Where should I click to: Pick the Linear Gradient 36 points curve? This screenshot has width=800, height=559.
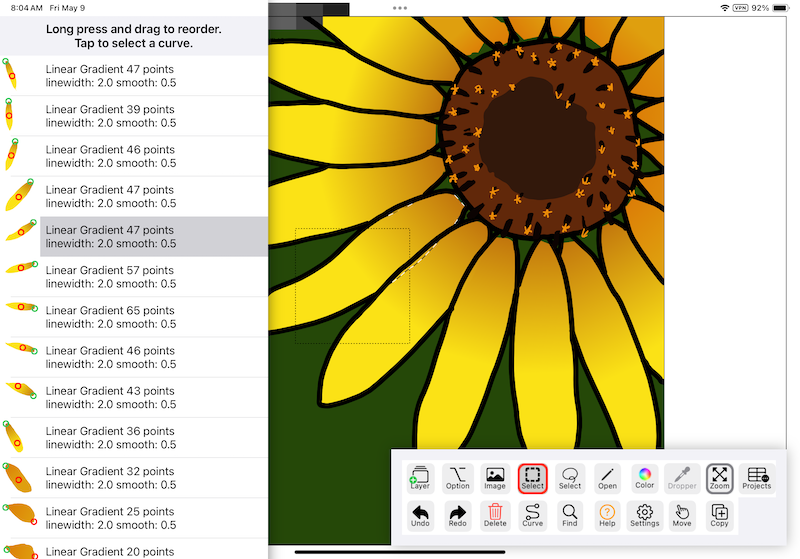134,438
